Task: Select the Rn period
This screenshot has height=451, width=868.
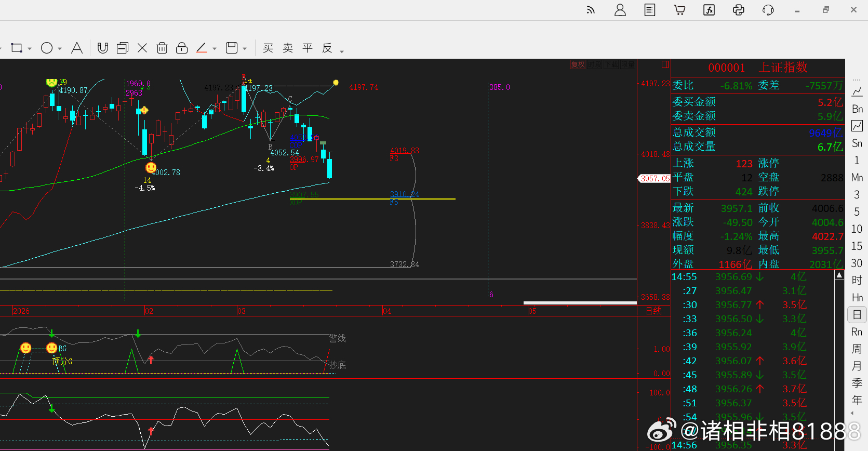Action: tap(857, 331)
